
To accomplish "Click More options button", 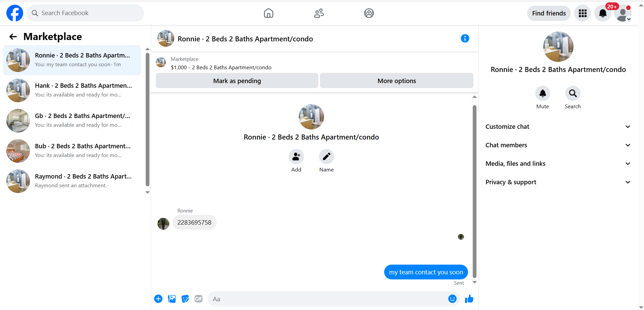I will coord(397,81).
